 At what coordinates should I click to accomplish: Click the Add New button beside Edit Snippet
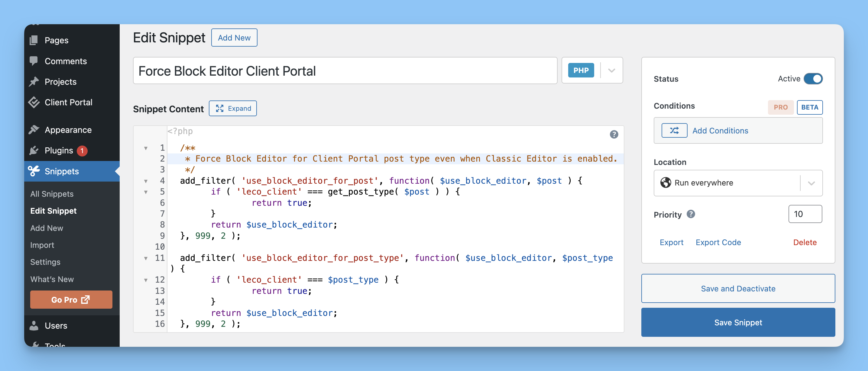pyautogui.click(x=234, y=38)
